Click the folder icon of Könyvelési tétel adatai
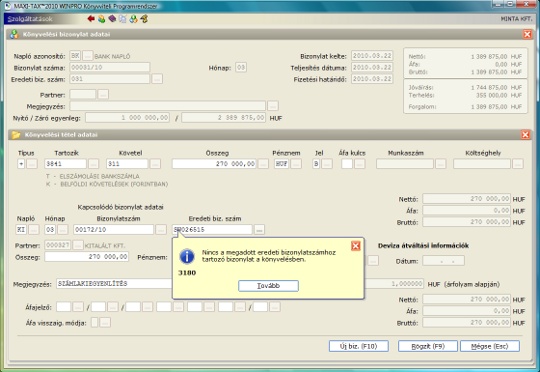This screenshot has width=540, height=372. (16, 135)
